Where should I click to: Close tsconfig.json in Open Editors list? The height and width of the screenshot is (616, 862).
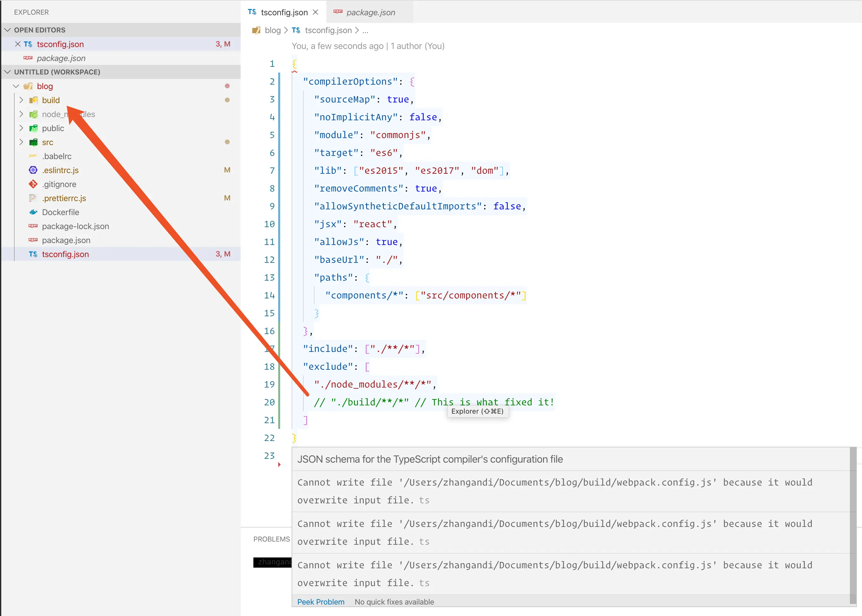[x=18, y=44]
